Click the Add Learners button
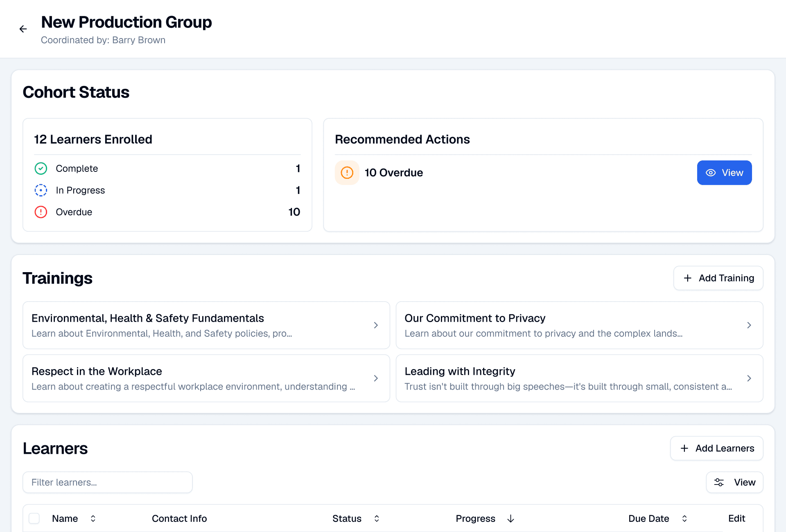The width and height of the screenshot is (786, 532). click(x=716, y=448)
